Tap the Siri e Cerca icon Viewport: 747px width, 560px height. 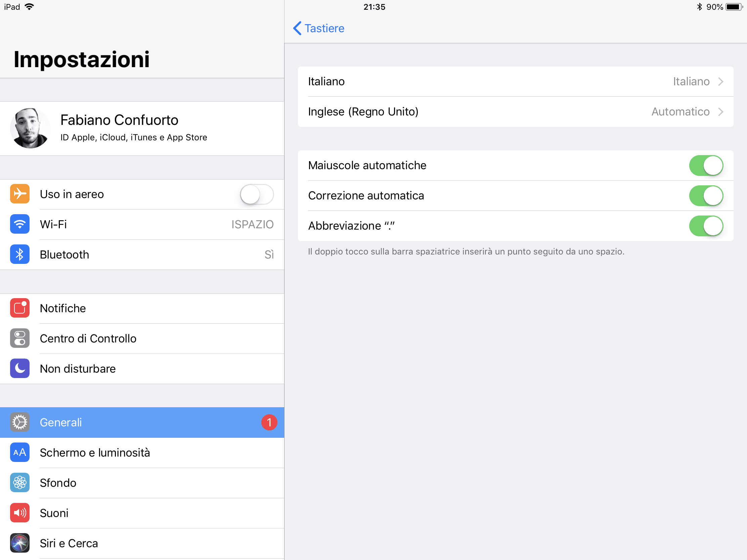pyautogui.click(x=19, y=543)
